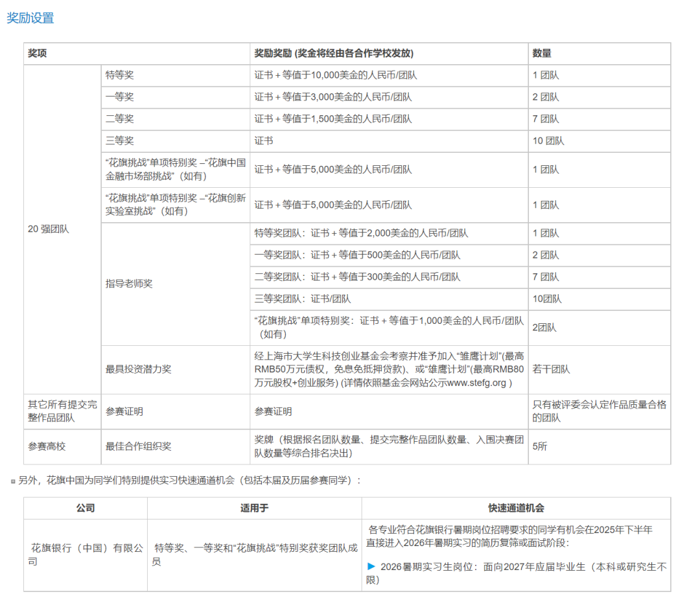Select the 公司 column header
Image resolution: width=700 pixels, height=605 pixels.
click(86, 508)
